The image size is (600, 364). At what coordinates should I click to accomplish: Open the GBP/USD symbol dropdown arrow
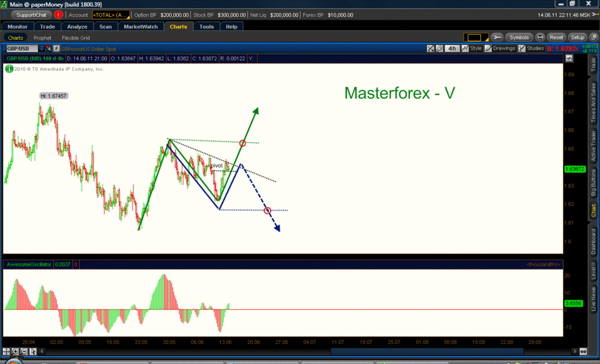click(x=42, y=49)
